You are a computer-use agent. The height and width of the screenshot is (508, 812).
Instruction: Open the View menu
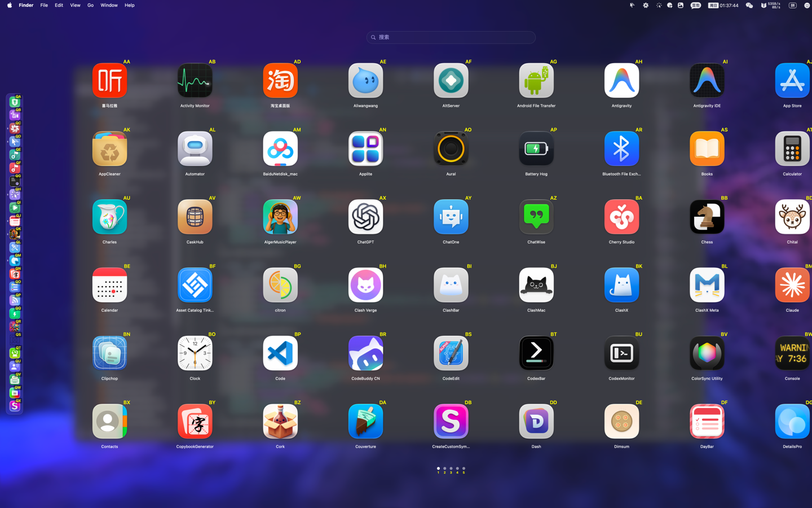pos(75,5)
